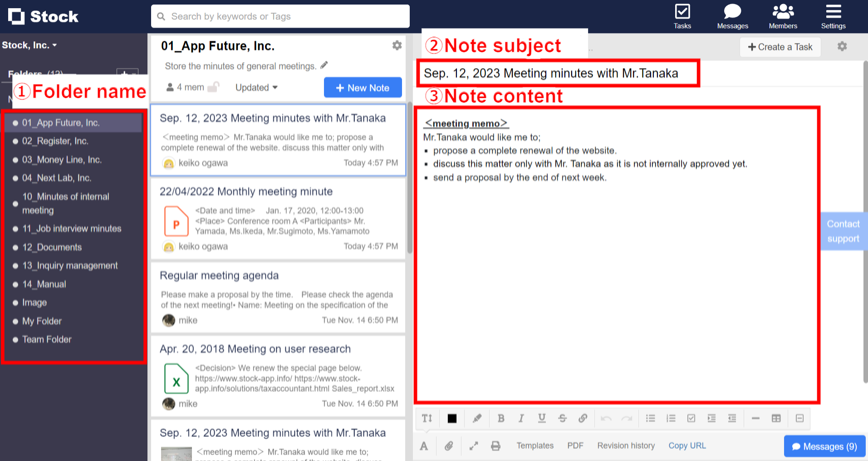Toggle the text formatting toolbar with A icon
Image resolution: width=868 pixels, height=461 pixels.
424,446
